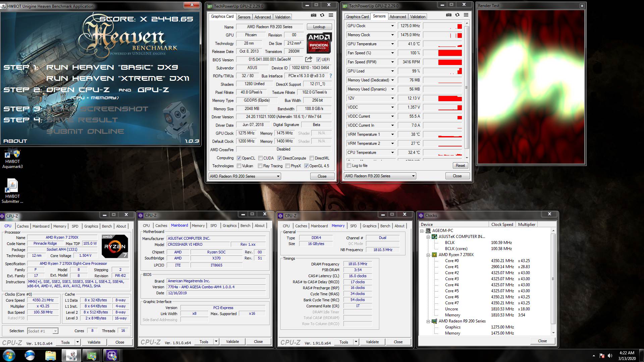Toggle the PhysX checkbox
Image resolution: width=644 pixels, height=362 pixels.
(287, 166)
